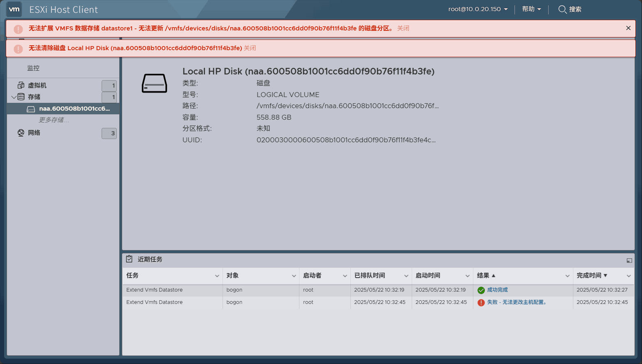Screen dimensions: 642x364
Task: Click the virtual machines icon in navigator
Action: pyautogui.click(x=21, y=85)
